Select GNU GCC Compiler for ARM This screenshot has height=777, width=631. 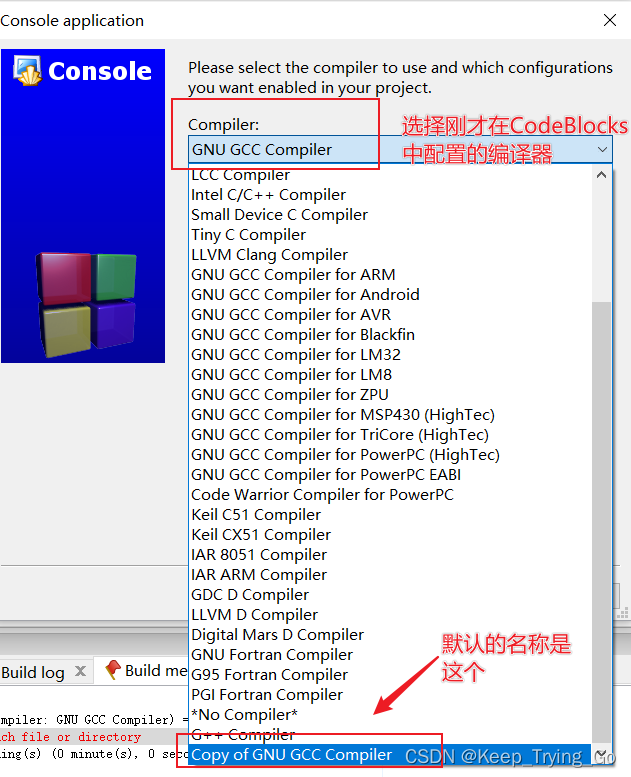point(293,275)
